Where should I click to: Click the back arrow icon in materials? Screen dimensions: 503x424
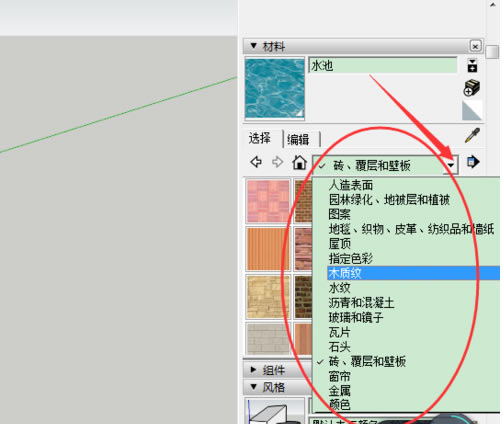click(x=256, y=162)
